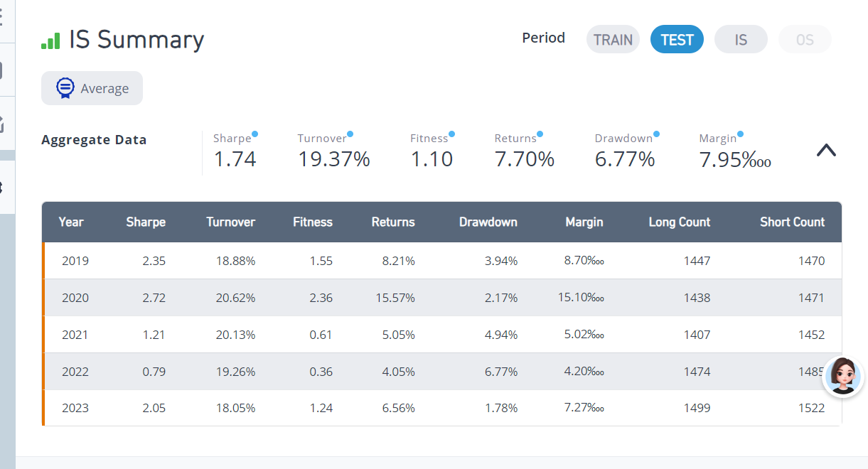Click the Long Count column header
Screen dimensions: 868x469
679,222
